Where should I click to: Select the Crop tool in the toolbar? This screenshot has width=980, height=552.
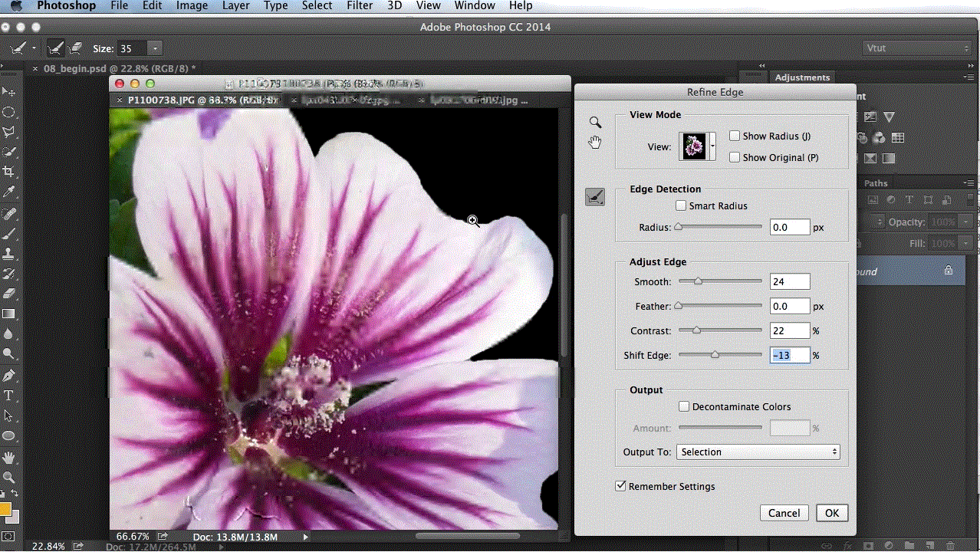[x=10, y=172]
